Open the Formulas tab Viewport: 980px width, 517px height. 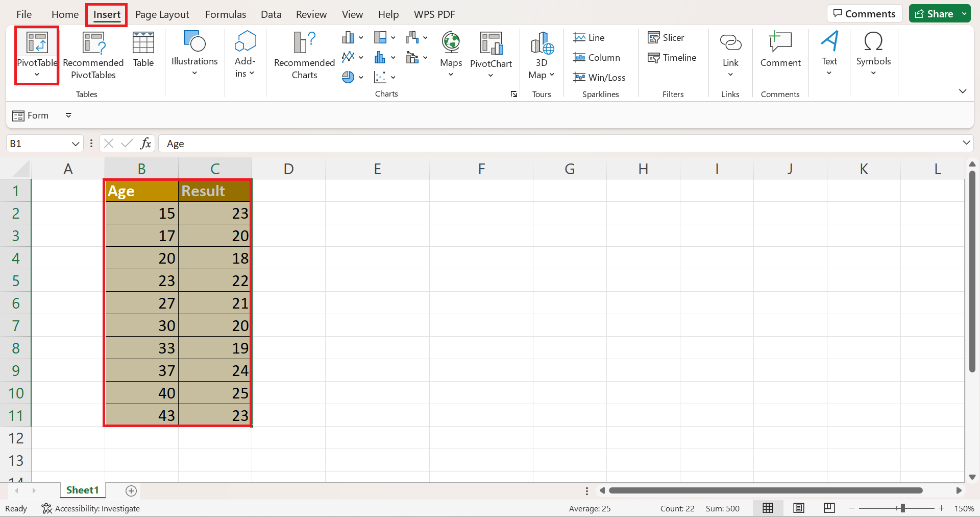[225, 14]
